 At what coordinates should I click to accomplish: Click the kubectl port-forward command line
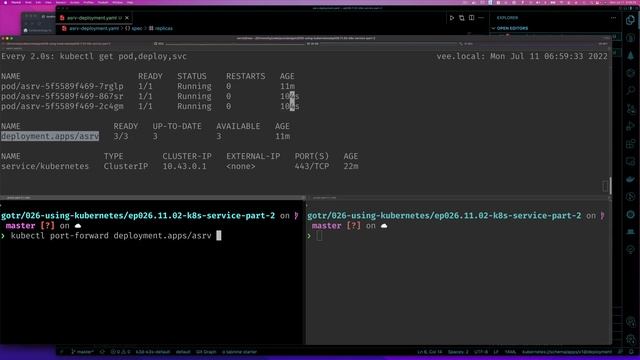pyautogui.click(x=111, y=236)
